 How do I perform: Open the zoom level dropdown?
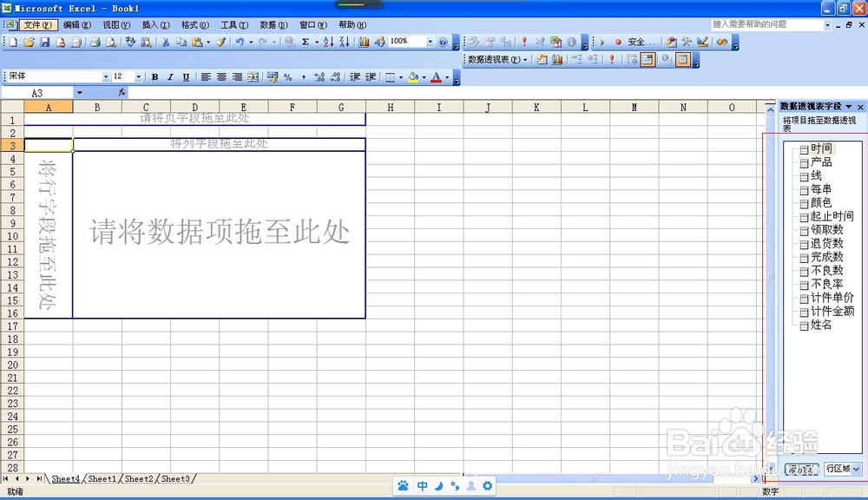point(427,41)
